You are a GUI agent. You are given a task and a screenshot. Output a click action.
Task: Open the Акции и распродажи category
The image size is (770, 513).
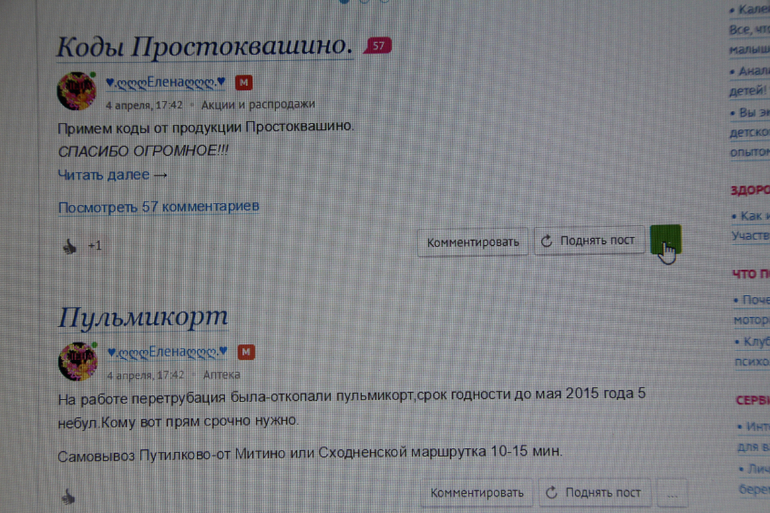(x=258, y=104)
